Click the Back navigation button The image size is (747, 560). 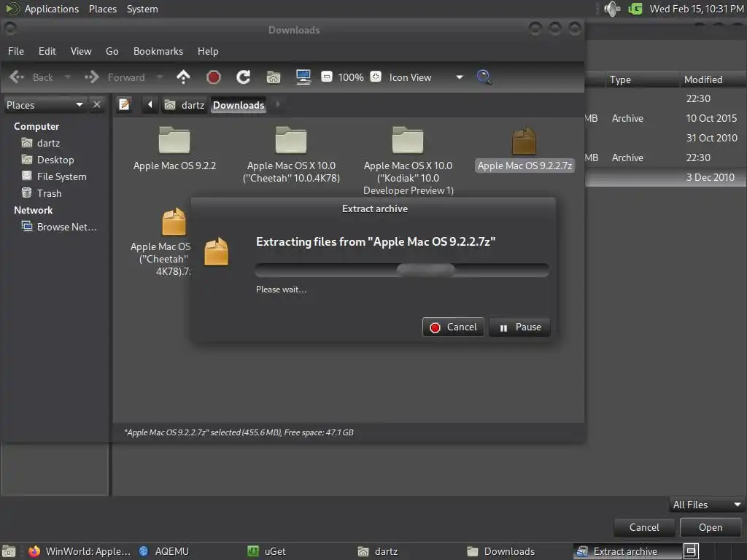point(32,77)
